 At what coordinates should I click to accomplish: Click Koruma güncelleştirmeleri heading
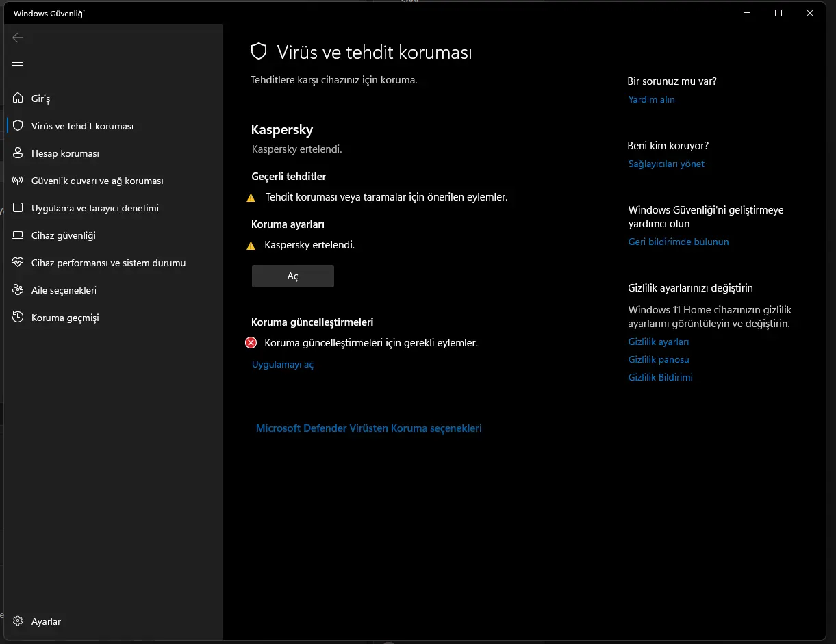click(312, 322)
